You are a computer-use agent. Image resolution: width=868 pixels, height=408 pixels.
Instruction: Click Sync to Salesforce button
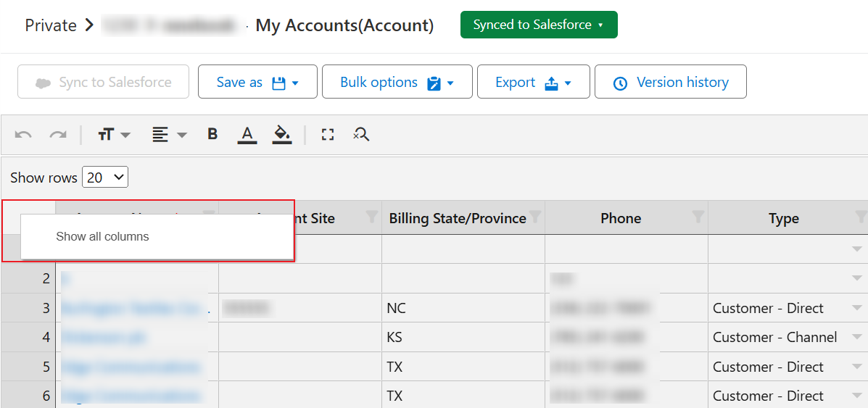coord(104,82)
